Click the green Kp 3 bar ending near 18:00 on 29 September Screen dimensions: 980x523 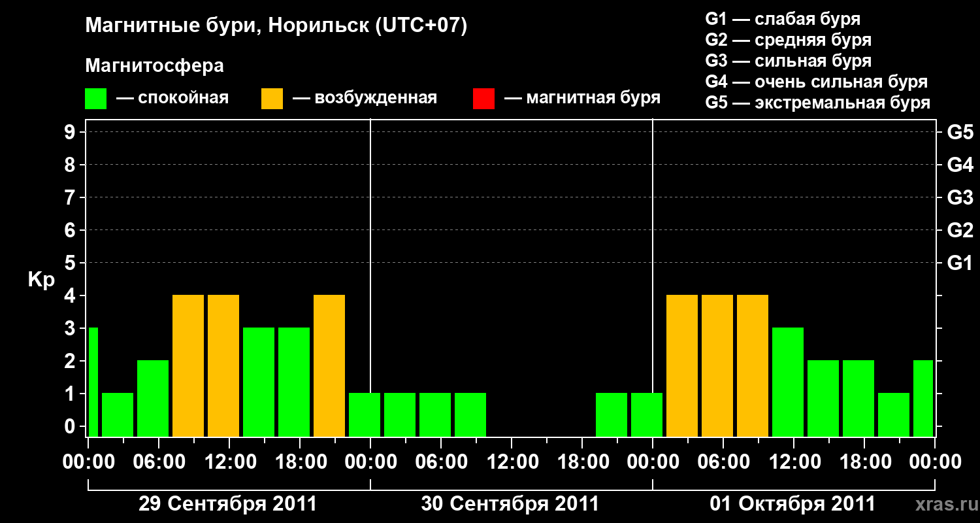294,382
